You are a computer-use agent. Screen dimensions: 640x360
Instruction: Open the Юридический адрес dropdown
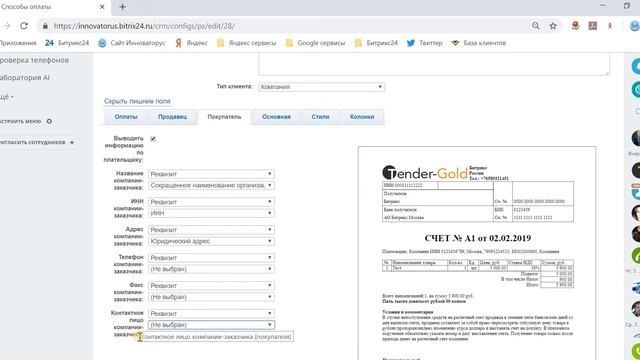[x=211, y=241]
